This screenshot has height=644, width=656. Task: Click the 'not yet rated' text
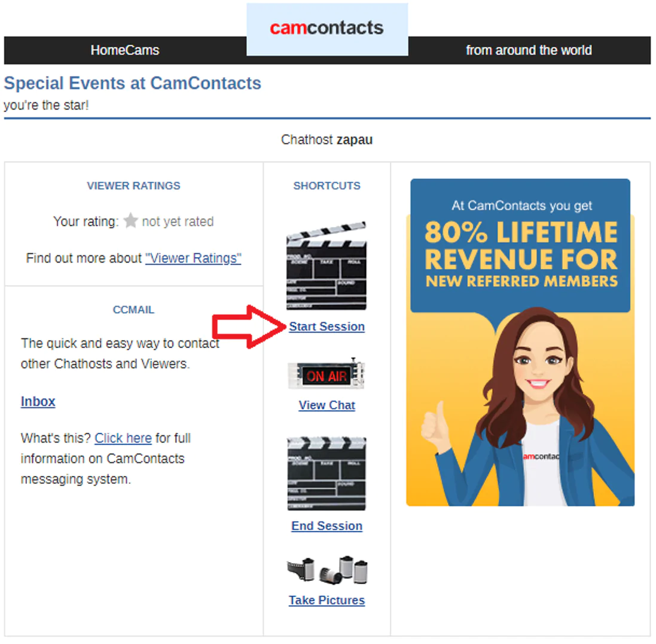[x=178, y=221]
